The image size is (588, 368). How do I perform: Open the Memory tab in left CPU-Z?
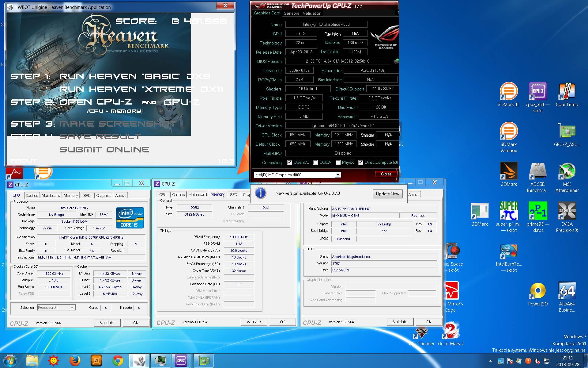(x=71, y=195)
